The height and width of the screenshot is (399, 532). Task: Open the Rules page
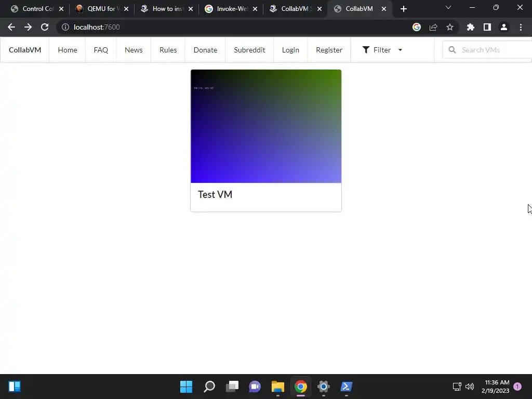(168, 50)
